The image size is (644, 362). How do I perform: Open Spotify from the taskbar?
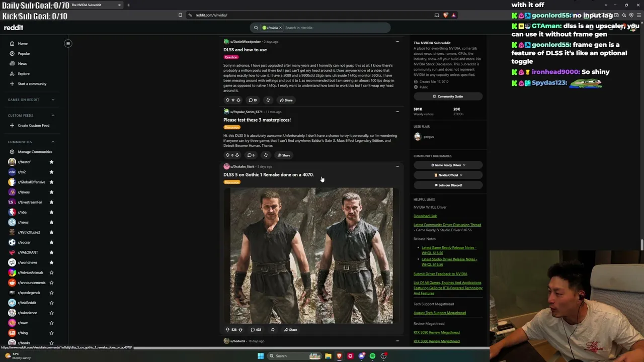tap(372, 356)
